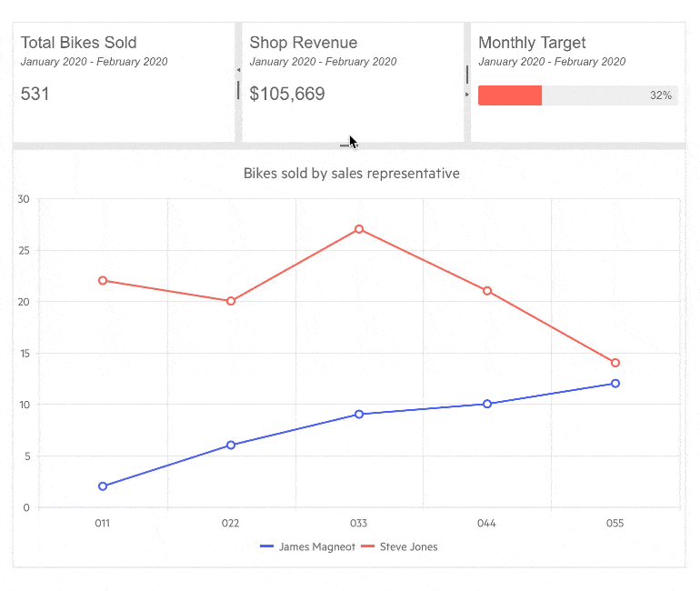The image size is (700, 591).
Task: Click Steve Jones data point at 044
Action: coord(487,291)
